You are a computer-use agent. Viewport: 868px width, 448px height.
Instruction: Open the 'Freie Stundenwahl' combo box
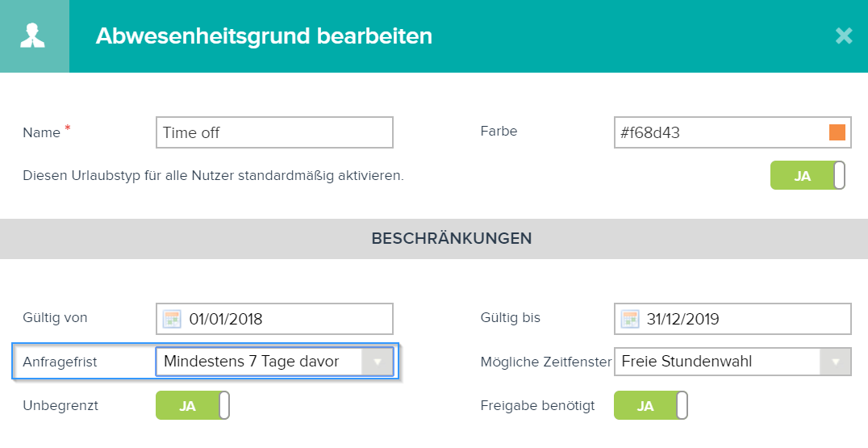[x=732, y=362]
